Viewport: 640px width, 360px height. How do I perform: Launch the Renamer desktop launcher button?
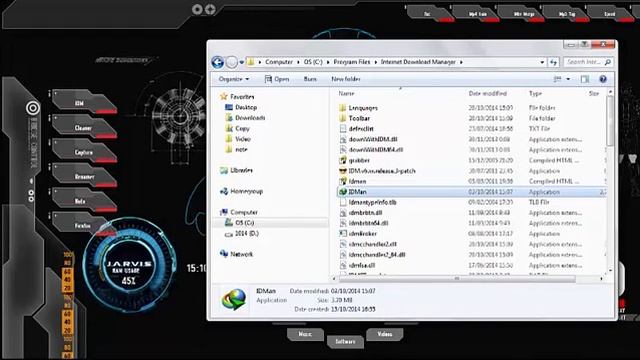pos(84,176)
